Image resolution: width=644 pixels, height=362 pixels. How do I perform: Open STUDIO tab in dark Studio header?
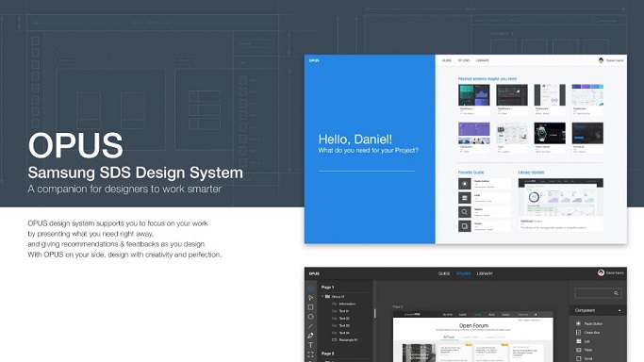coord(464,273)
